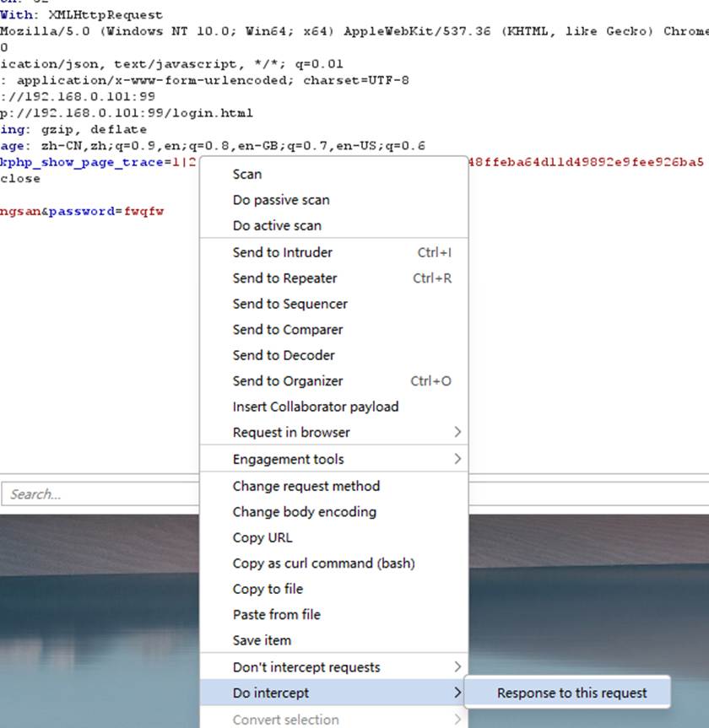Click the kphp_show_page_trace cookie name
This screenshot has width=709, height=728.
click(x=82, y=163)
